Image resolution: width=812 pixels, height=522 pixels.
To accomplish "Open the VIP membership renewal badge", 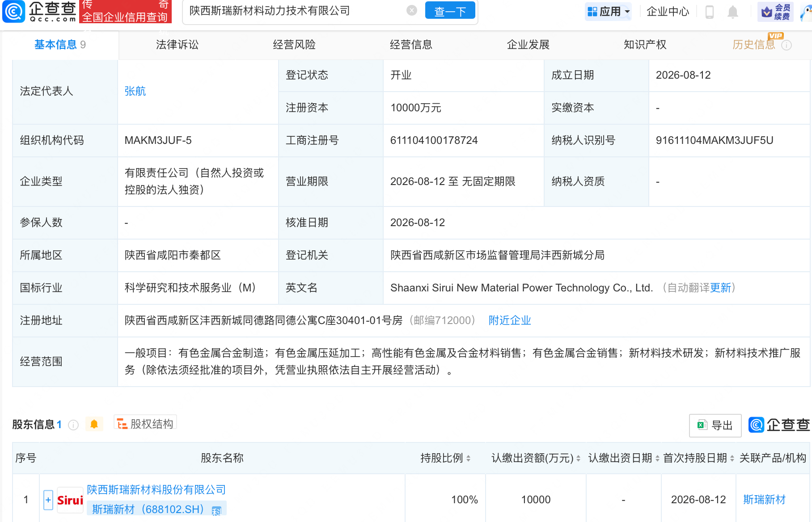I will (776, 12).
